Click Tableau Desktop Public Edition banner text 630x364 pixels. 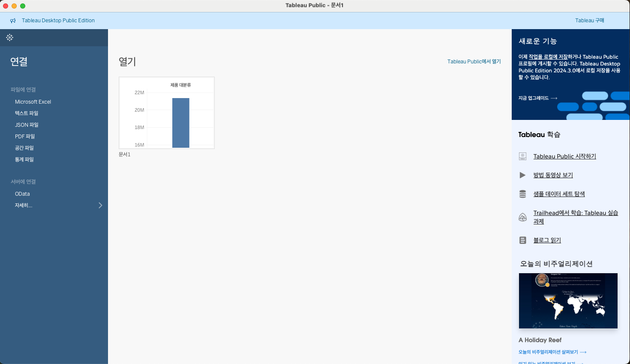(x=58, y=21)
